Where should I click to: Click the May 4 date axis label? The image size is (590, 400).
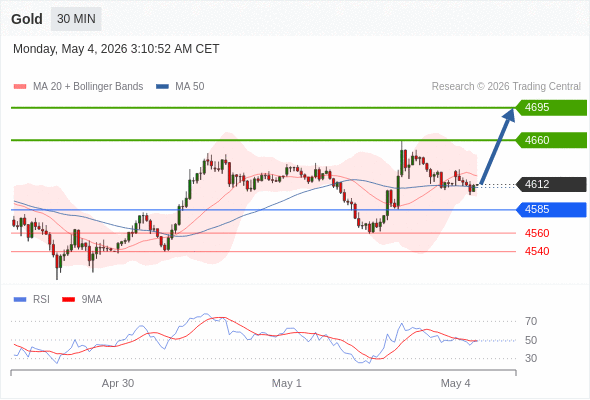click(x=456, y=383)
